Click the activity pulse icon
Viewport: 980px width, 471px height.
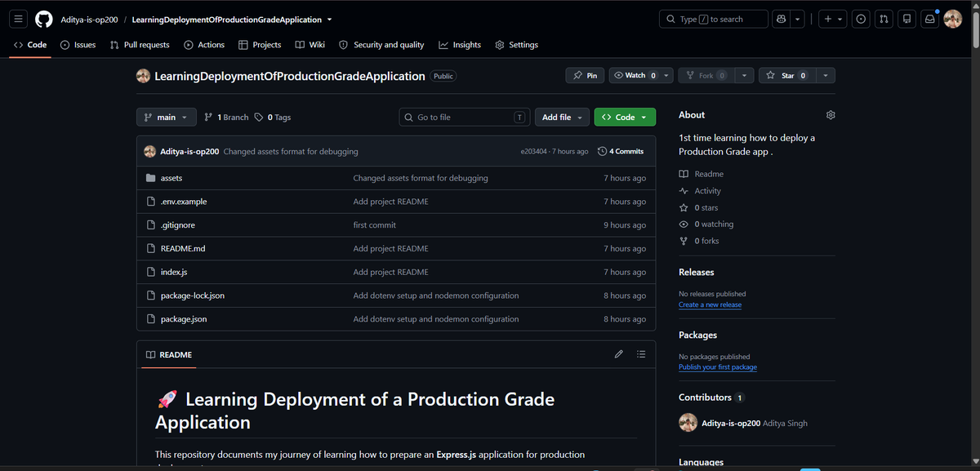click(684, 191)
